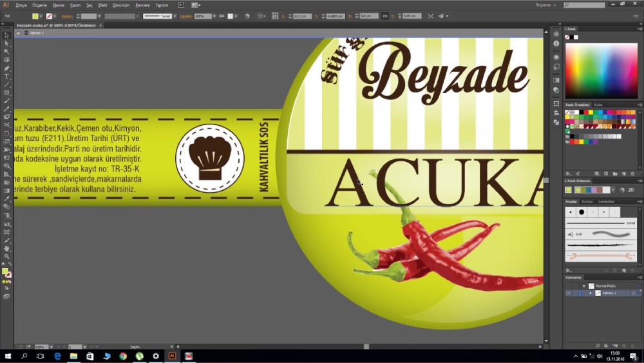Open the Düzenle menu
The image size is (644, 363).
[40, 5]
